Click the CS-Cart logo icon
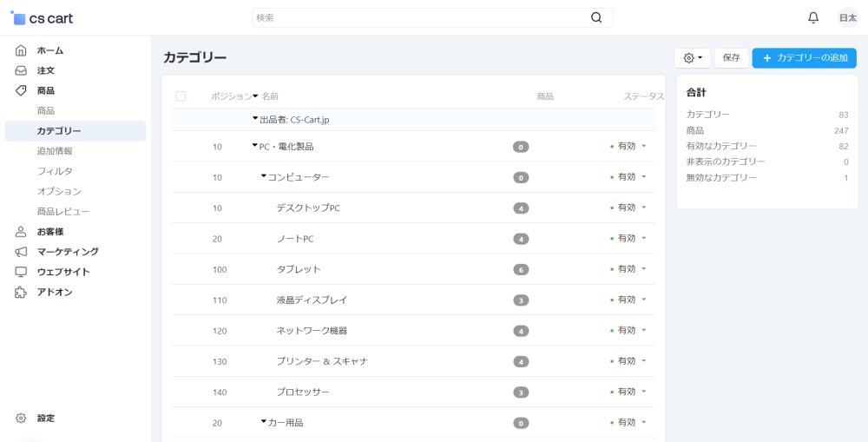 point(18,17)
